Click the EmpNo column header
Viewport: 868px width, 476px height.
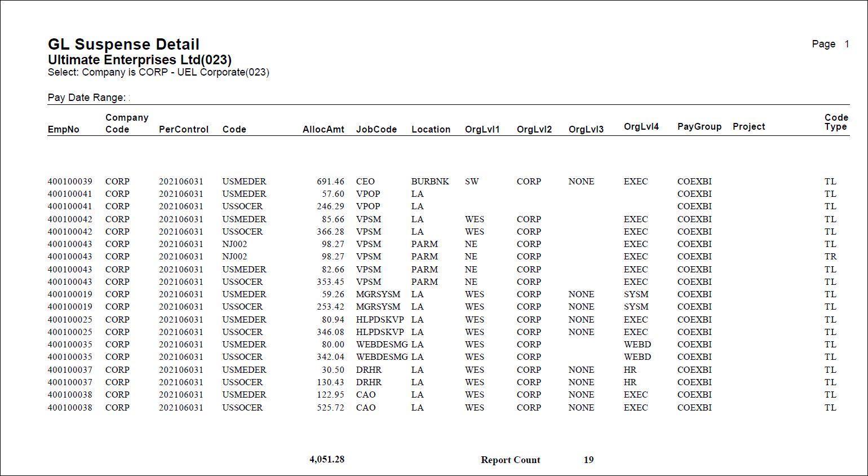(x=64, y=129)
